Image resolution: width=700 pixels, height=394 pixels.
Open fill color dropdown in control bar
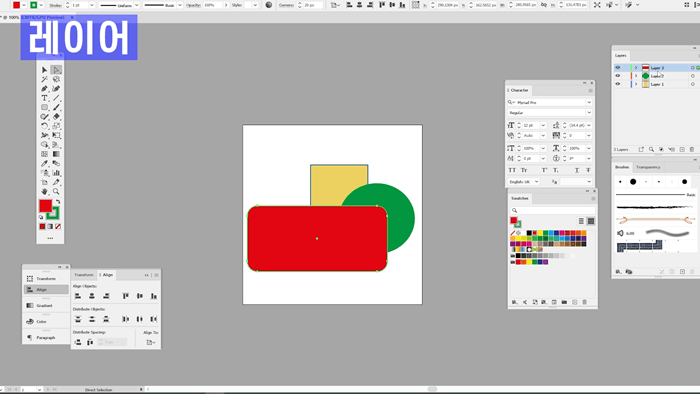(24, 5)
